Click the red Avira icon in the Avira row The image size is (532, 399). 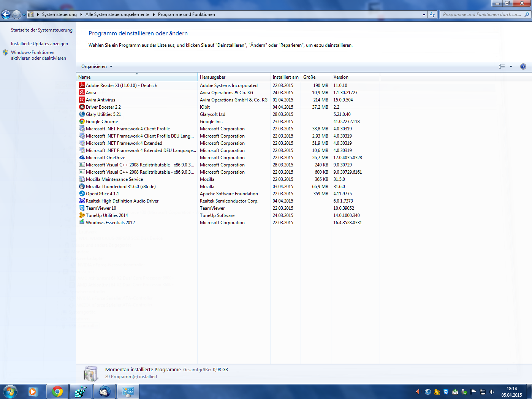pos(82,92)
